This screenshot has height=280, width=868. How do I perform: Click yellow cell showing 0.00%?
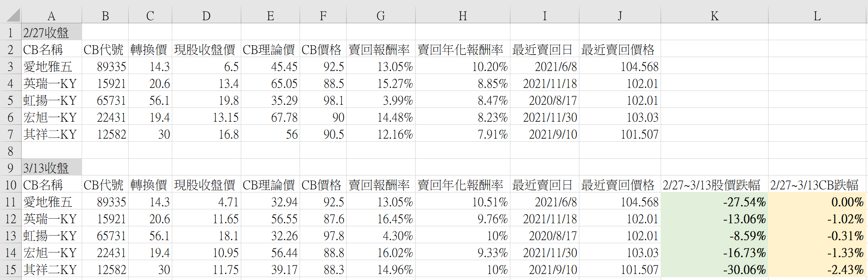(817, 202)
